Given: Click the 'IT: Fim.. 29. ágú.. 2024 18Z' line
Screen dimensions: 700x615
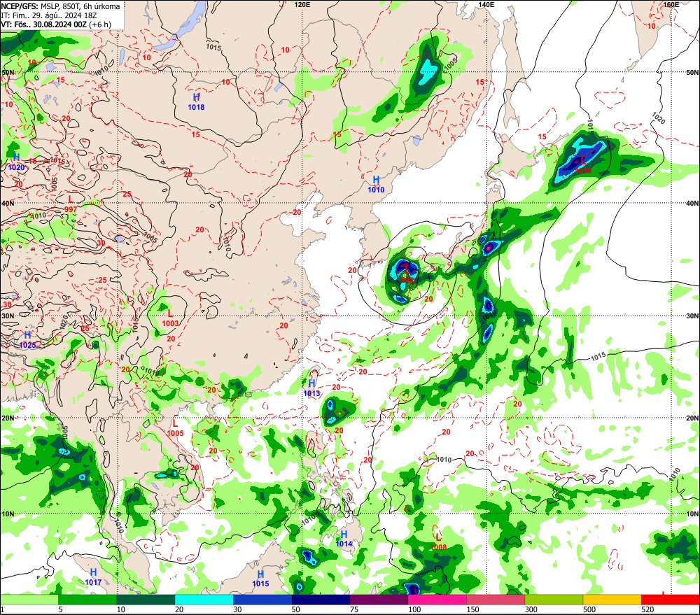Looking at the screenshot, I should click(49, 15).
